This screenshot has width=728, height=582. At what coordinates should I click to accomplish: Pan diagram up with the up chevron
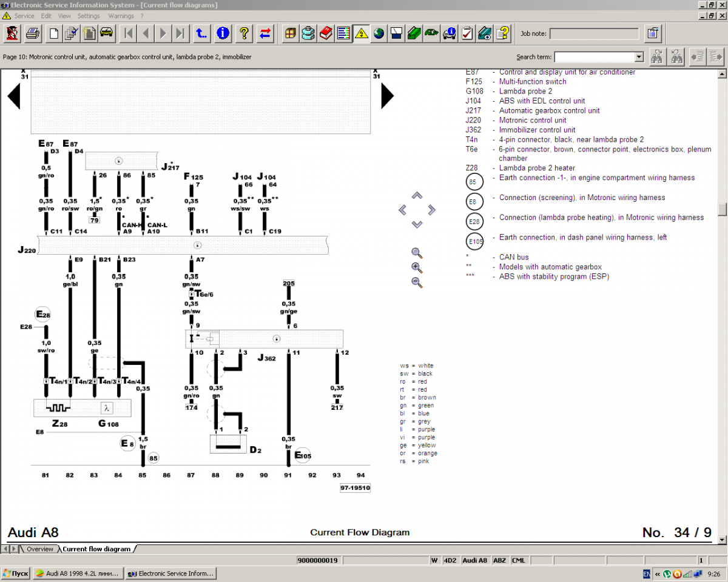tap(417, 196)
